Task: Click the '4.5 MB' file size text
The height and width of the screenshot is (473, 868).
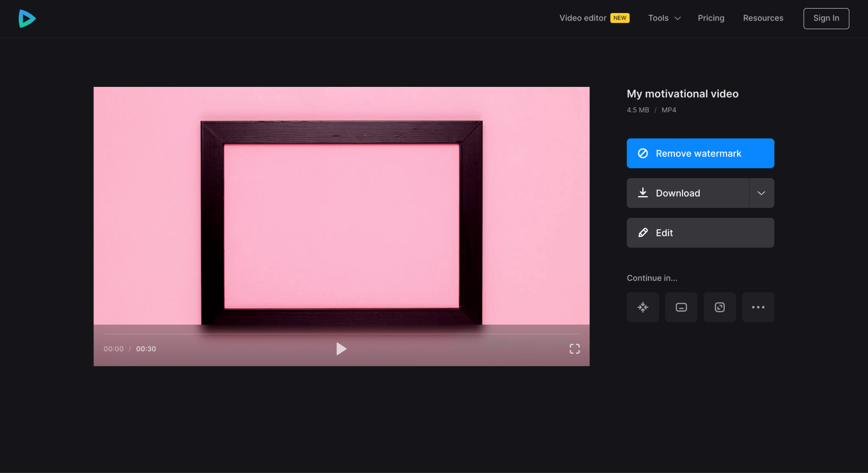Action: (x=638, y=110)
